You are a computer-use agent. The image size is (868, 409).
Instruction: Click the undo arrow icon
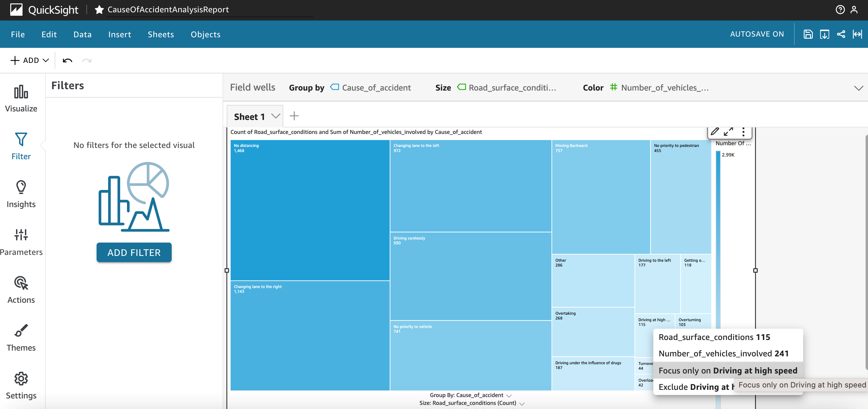click(67, 60)
